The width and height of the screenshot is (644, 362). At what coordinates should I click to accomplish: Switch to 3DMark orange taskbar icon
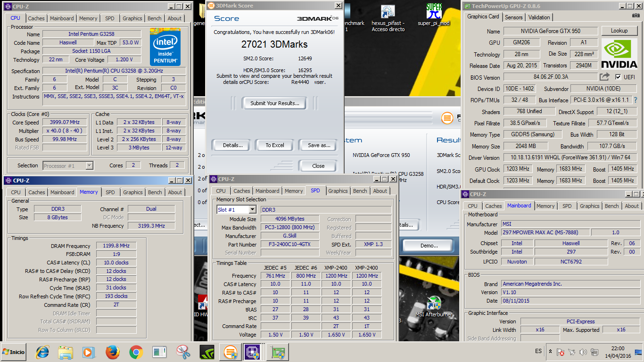(x=230, y=352)
